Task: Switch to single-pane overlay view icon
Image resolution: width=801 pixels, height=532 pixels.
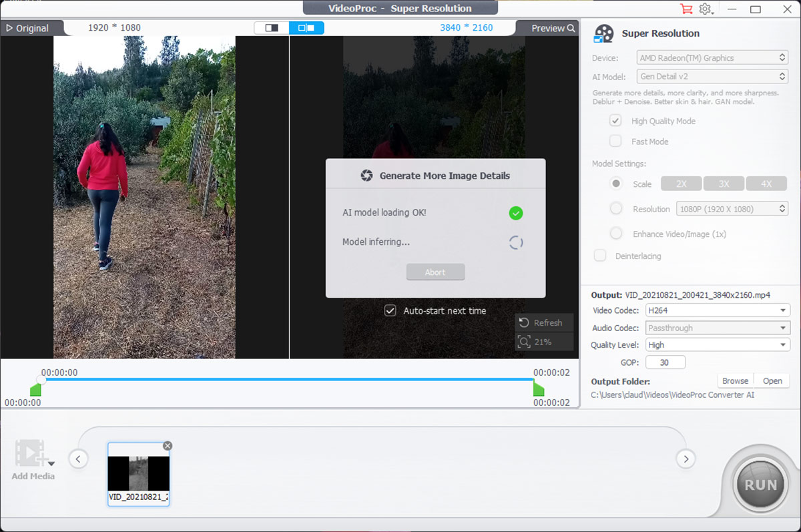Action: click(x=272, y=28)
